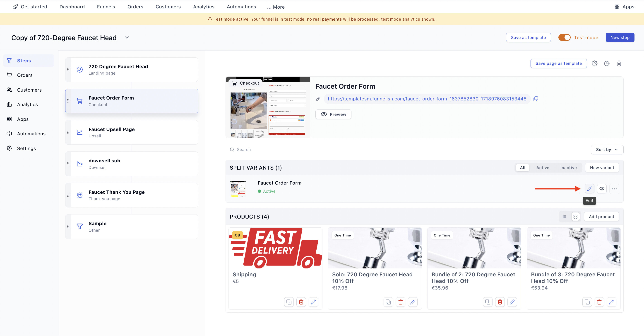
Task: Expand the funnel name dropdown chevron
Action: pyautogui.click(x=127, y=38)
